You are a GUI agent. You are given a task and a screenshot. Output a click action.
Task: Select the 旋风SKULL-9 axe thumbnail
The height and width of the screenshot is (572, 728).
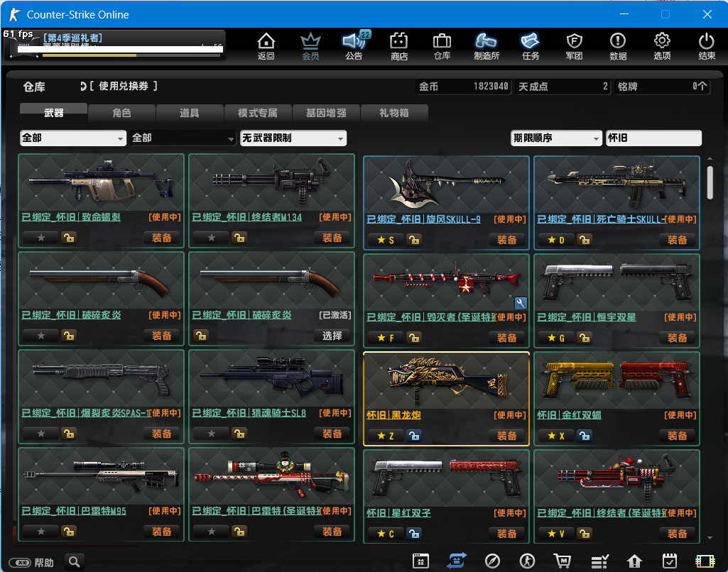[x=446, y=185]
